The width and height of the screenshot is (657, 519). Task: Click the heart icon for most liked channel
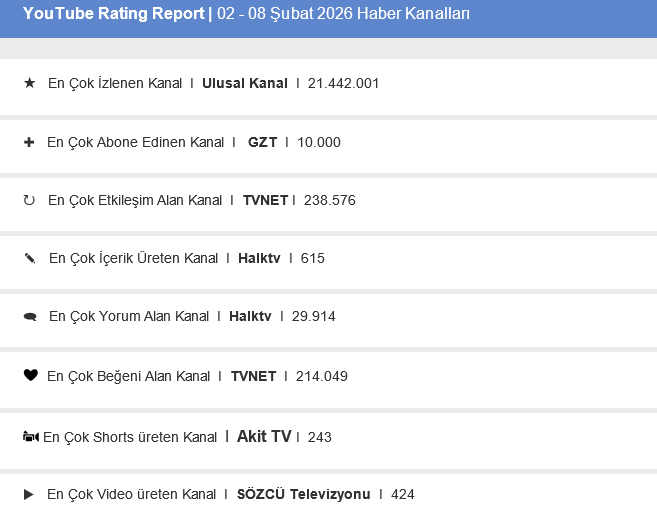click(29, 376)
